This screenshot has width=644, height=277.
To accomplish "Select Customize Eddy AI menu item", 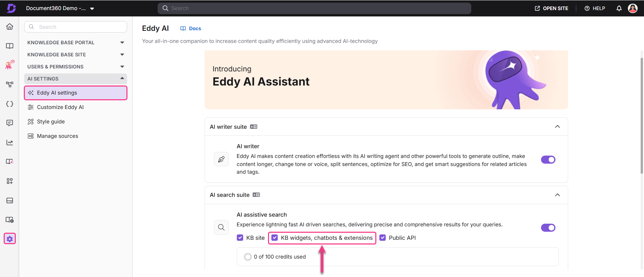I will click(x=75, y=107).
